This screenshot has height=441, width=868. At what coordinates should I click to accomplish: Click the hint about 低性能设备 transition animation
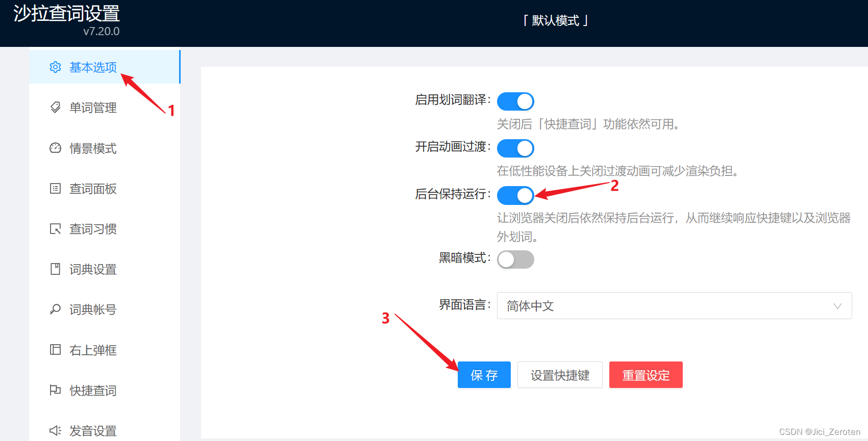tap(617, 171)
